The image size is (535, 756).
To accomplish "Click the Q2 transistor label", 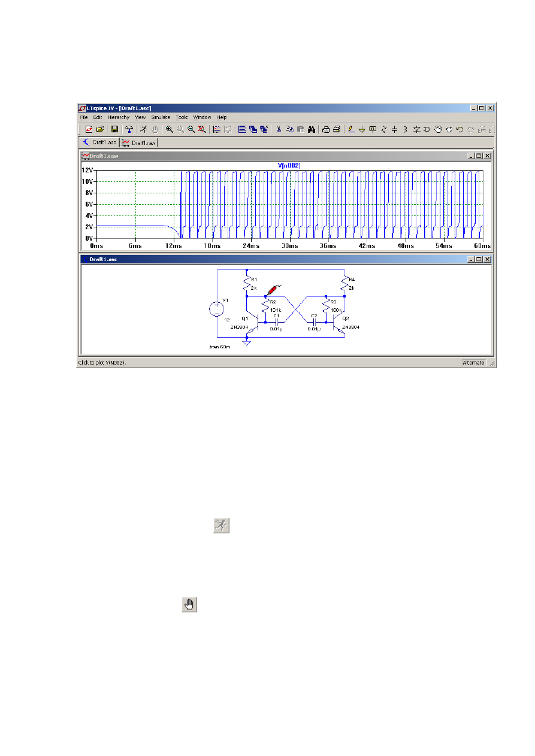I will click(x=345, y=319).
